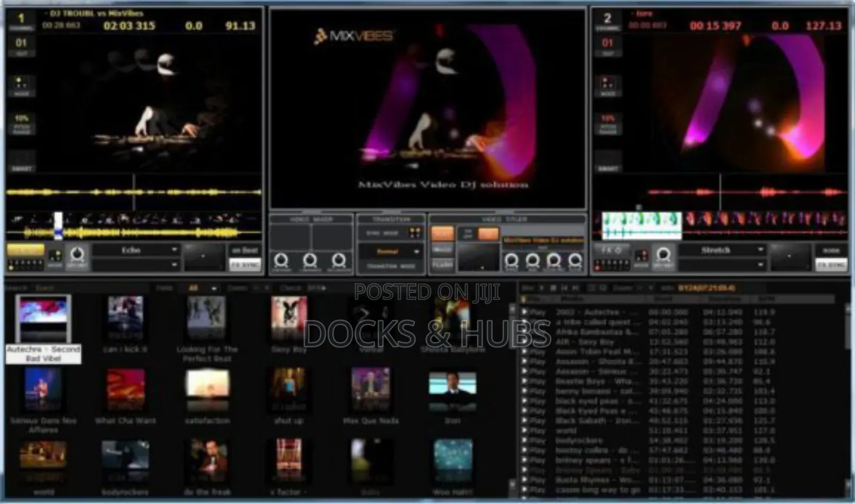Toggle the orange on/off switch in Video Titler

(x=488, y=234)
